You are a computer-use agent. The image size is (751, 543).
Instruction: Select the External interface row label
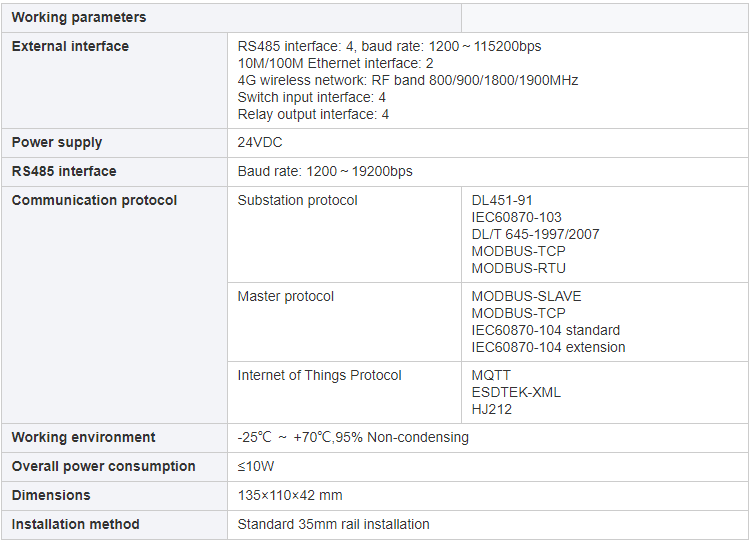pyautogui.click(x=70, y=46)
